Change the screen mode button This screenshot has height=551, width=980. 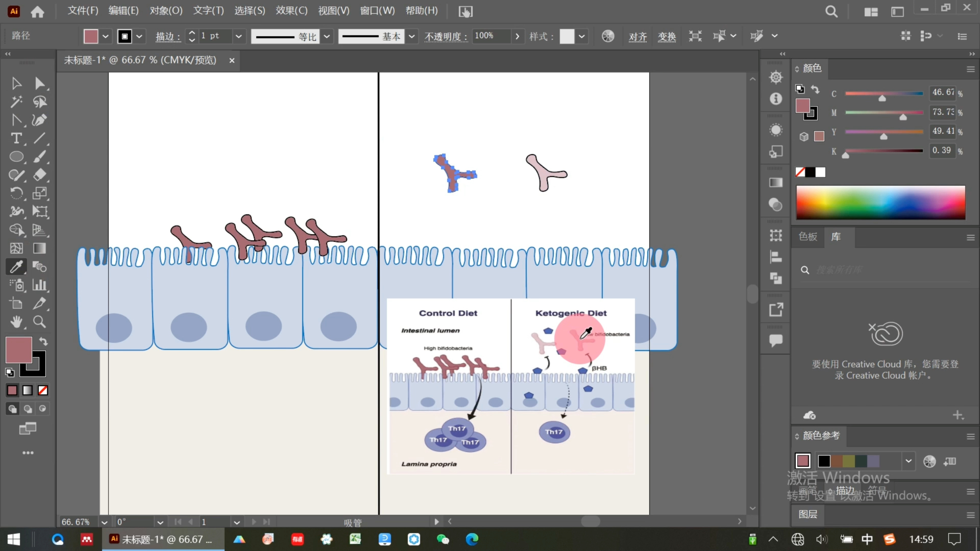(x=28, y=429)
